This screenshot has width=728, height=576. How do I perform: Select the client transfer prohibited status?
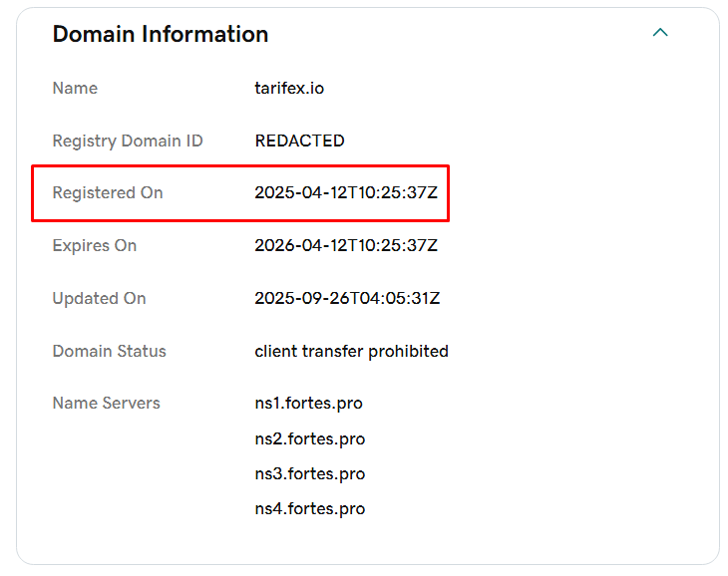(351, 351)
